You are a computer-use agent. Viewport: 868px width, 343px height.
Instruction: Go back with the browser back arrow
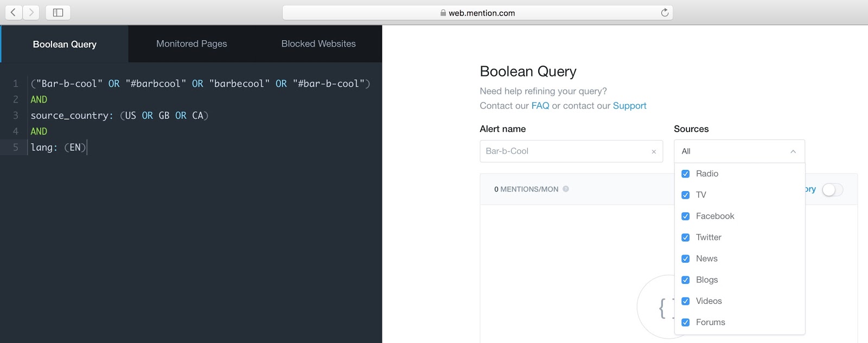(14, 12)
